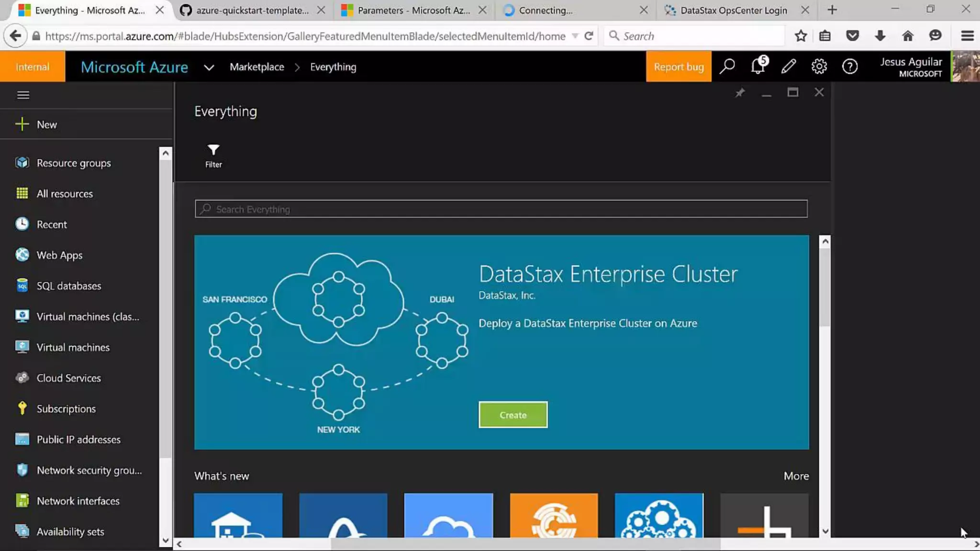Open the orange What's new tile
The image size is (980, 551).
coord(554,516)
